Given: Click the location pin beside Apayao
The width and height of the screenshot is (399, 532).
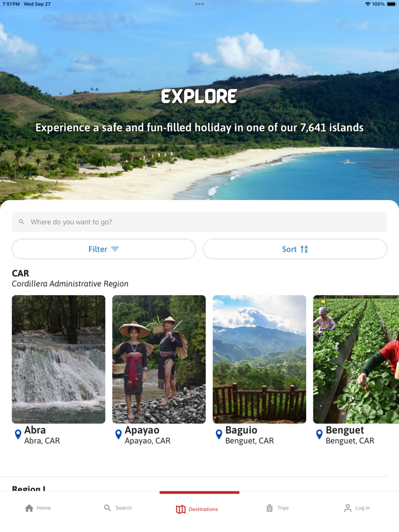Looking at the screenshot, I should click(118, 435).
